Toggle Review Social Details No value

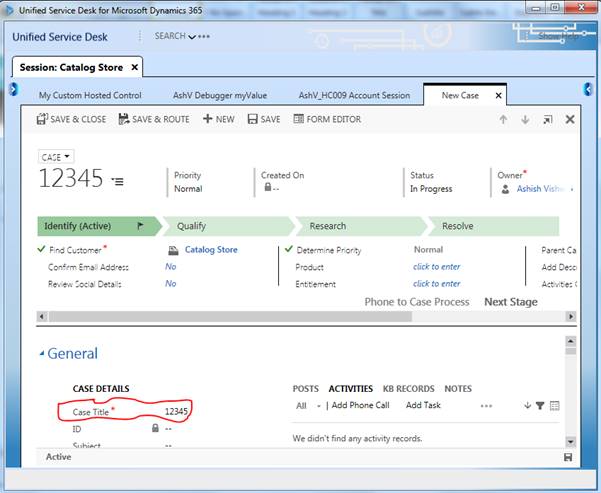pyautogui.click(x=171, y=283)
